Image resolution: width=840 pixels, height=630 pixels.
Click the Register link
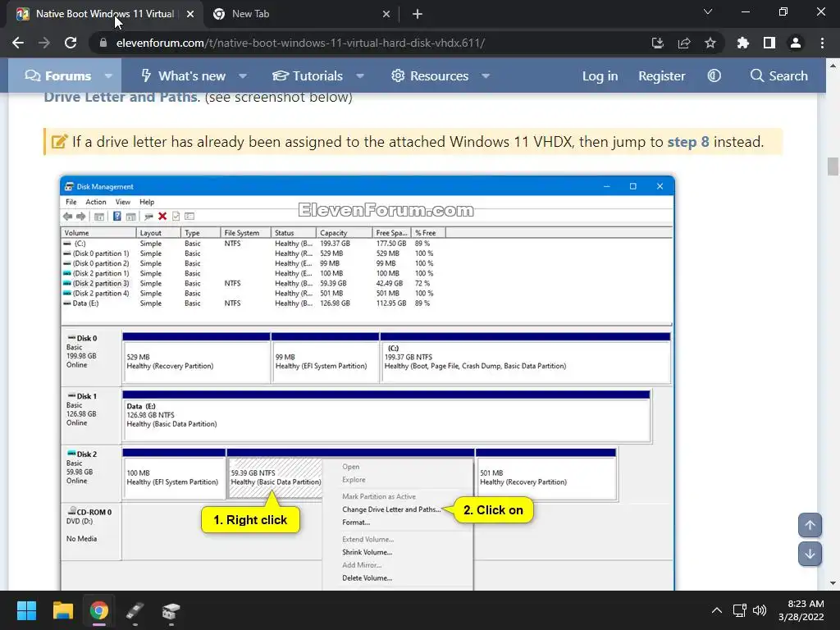click(662, 75)
